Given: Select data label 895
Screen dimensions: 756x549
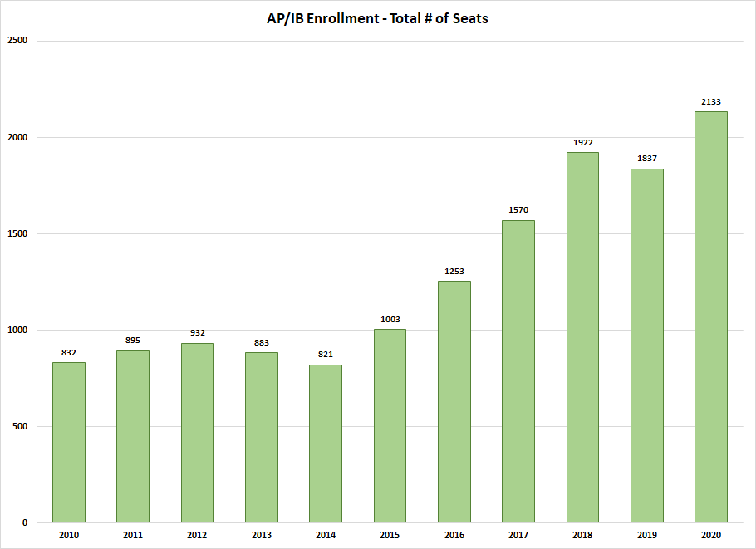Looking at the screenshot, I should 133,341.
